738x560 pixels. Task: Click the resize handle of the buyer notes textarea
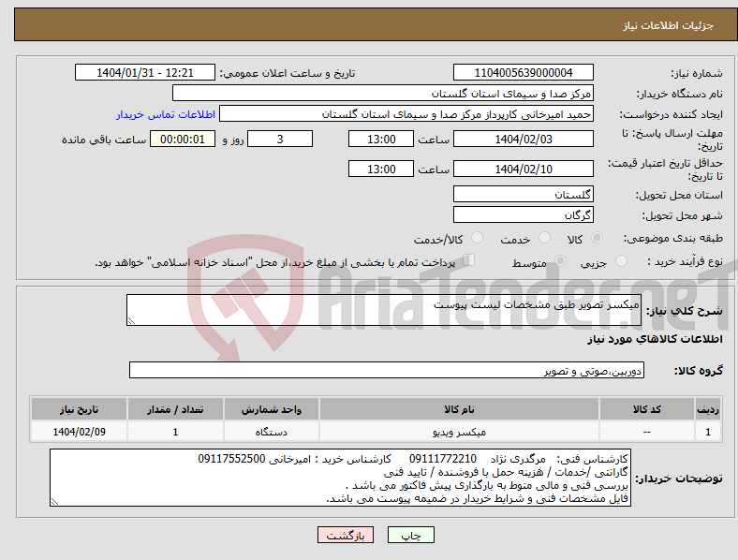(54, 502)
